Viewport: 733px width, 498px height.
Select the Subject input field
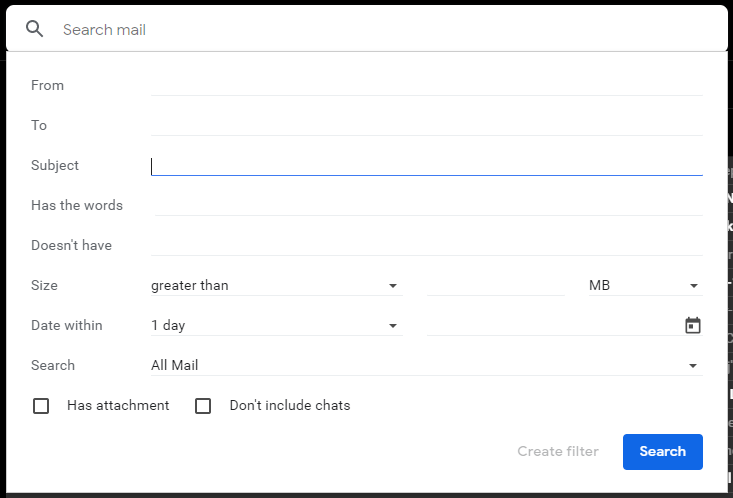point(426,166)
